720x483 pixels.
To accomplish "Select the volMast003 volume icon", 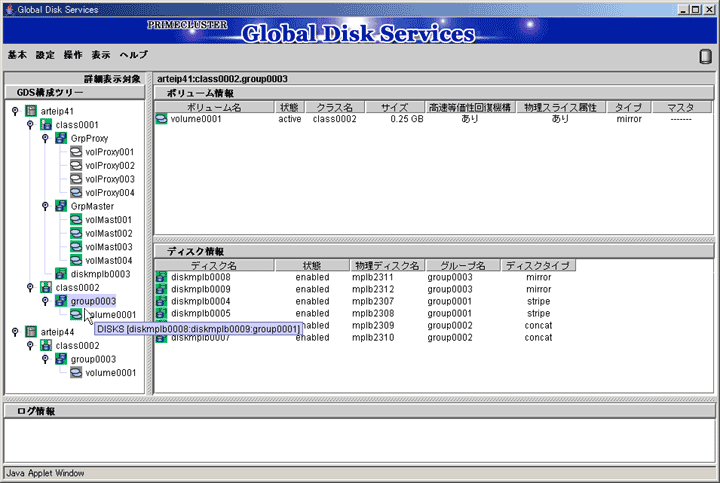I will (x=76, y=247).
